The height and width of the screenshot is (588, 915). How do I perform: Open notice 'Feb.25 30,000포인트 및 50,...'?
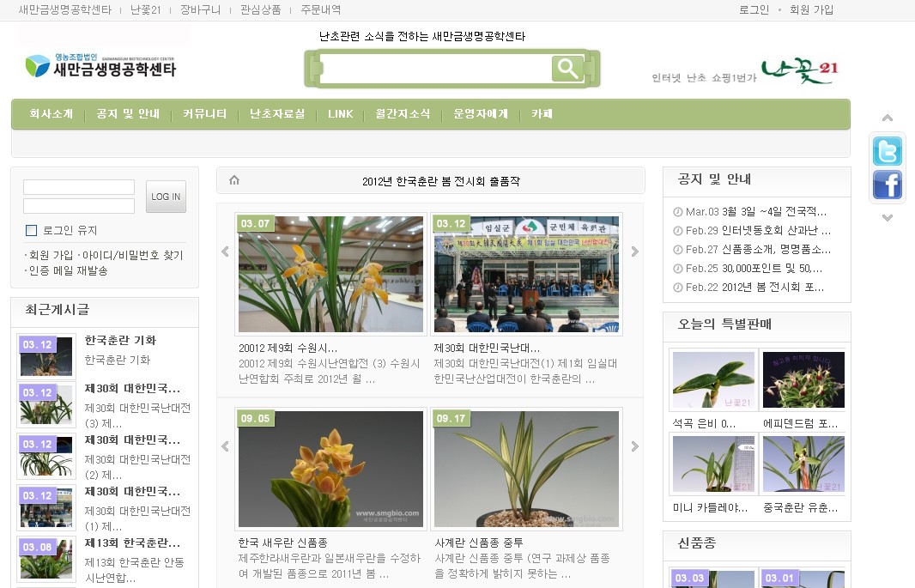point(754,269)
